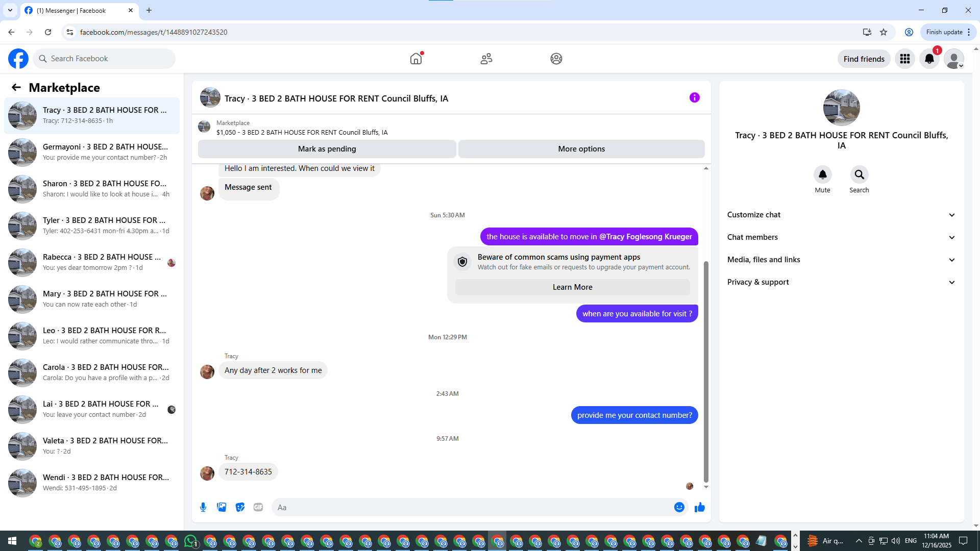Attach a file with the photo icon
Viewport: 980px width, 551px height.
[222, 507]
